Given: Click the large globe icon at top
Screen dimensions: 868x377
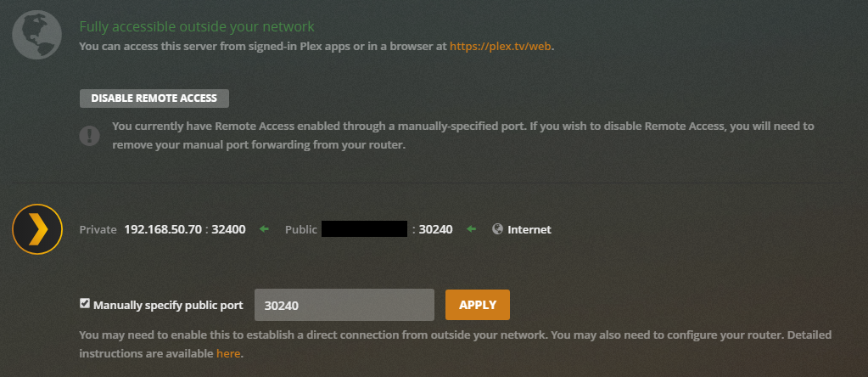Looking at the screenshot, I should tap(36, 36).
